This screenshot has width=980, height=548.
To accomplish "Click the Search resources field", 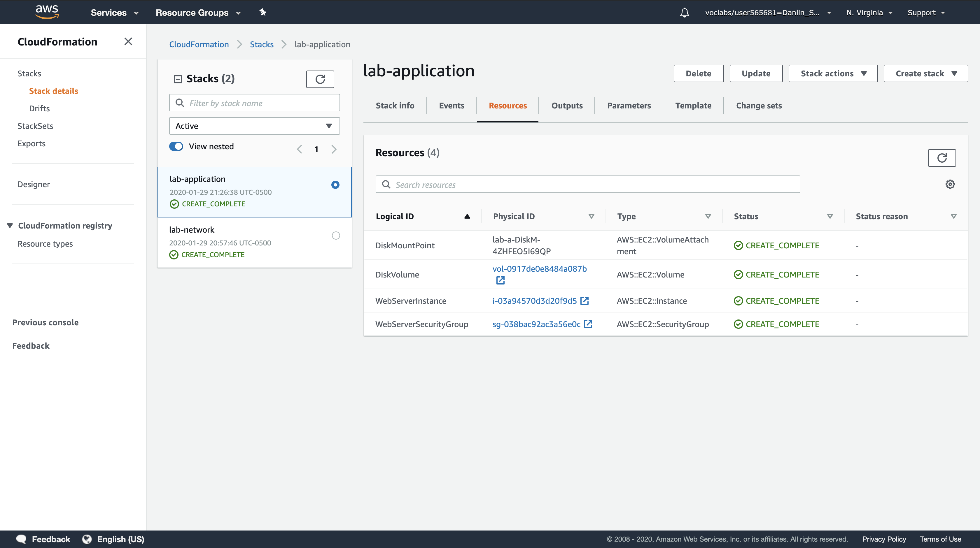I will click(x=587, y=185).
